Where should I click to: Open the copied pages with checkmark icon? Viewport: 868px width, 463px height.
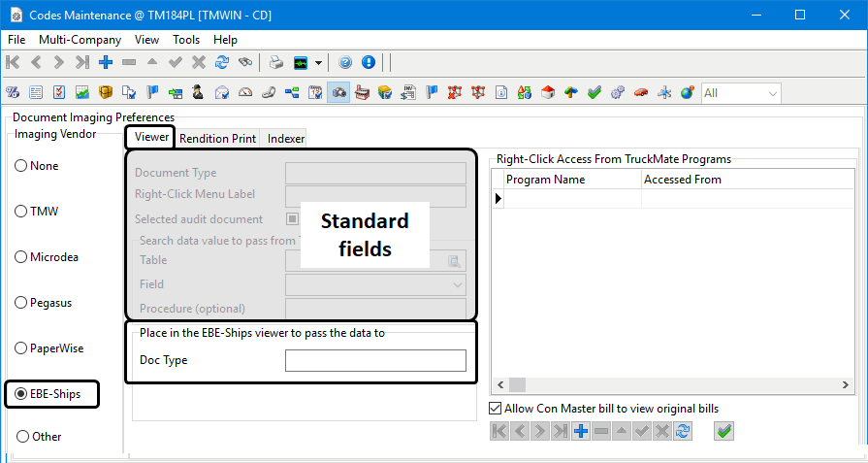tap(129, 93)
